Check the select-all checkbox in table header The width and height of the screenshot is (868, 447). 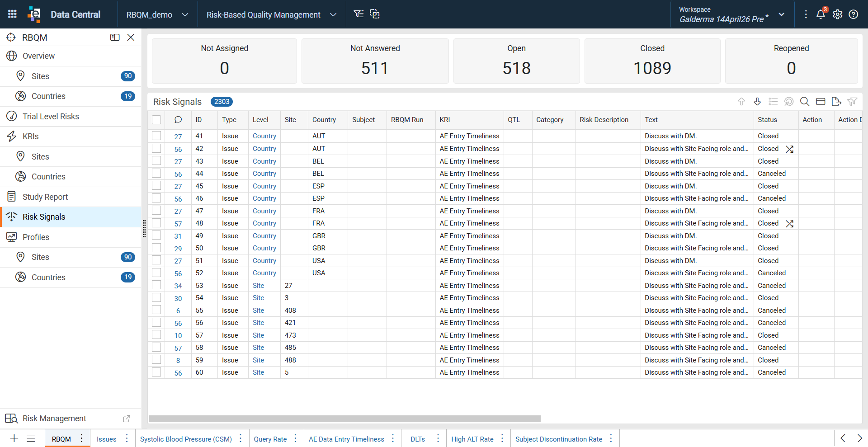point(156,120)
